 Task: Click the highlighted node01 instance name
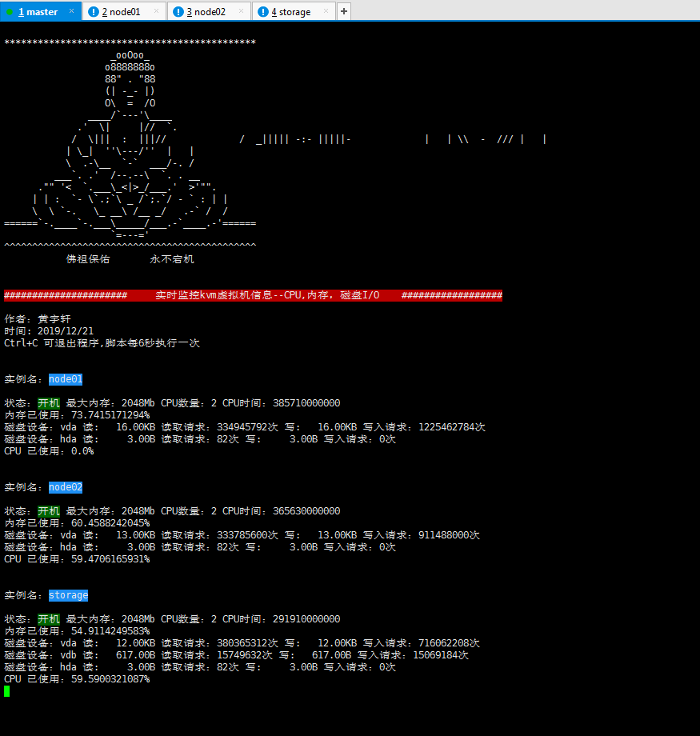pyautogui.click(x=65, y=378)
